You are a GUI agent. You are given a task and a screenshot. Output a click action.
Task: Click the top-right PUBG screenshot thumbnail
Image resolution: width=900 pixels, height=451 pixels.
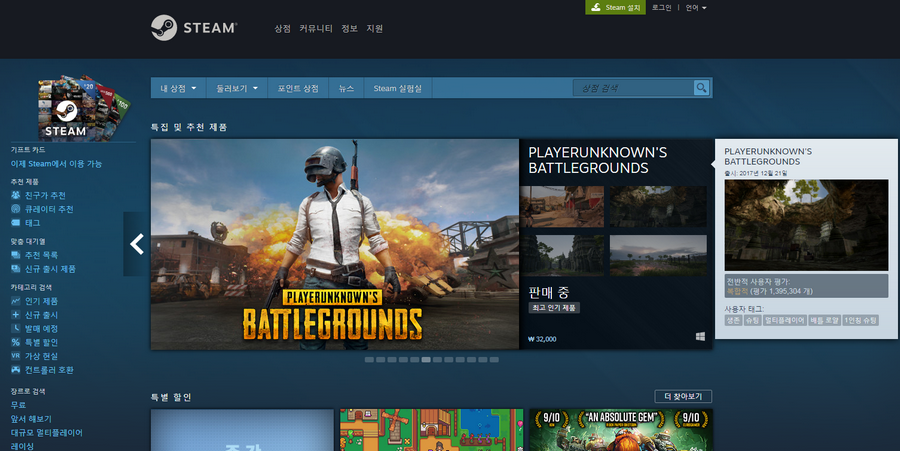(658, 207)
